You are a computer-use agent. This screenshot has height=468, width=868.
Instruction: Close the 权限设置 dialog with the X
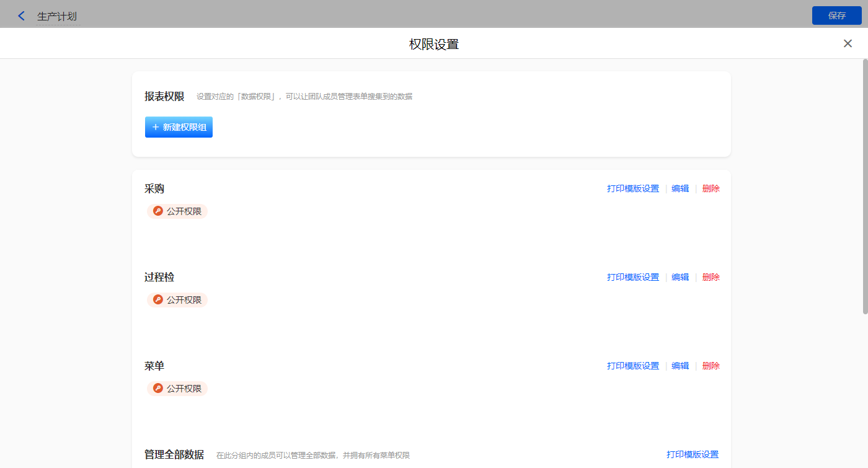848,43
